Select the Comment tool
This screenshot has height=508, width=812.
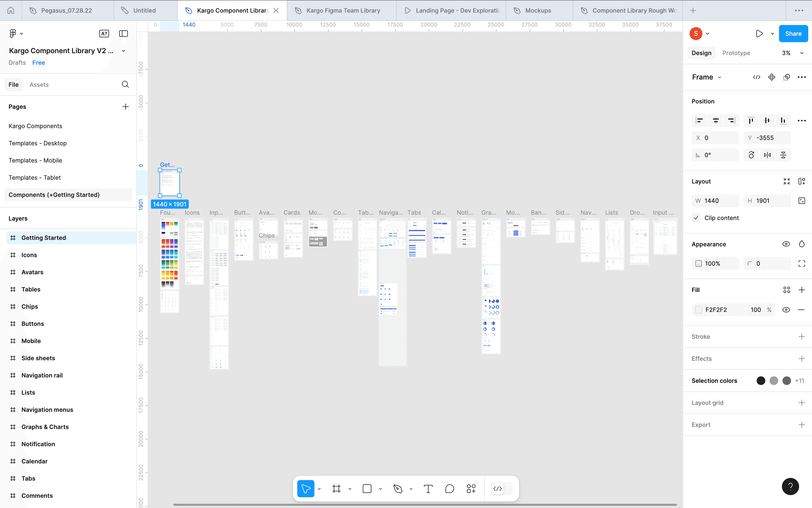click(449, 488)
